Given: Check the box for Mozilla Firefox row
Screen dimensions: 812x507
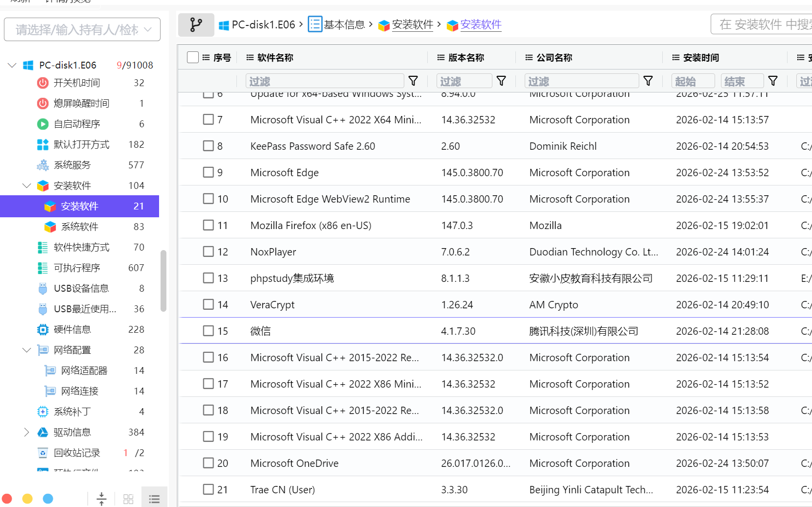Looking at the screenshot, I should (x=209, y=225).
